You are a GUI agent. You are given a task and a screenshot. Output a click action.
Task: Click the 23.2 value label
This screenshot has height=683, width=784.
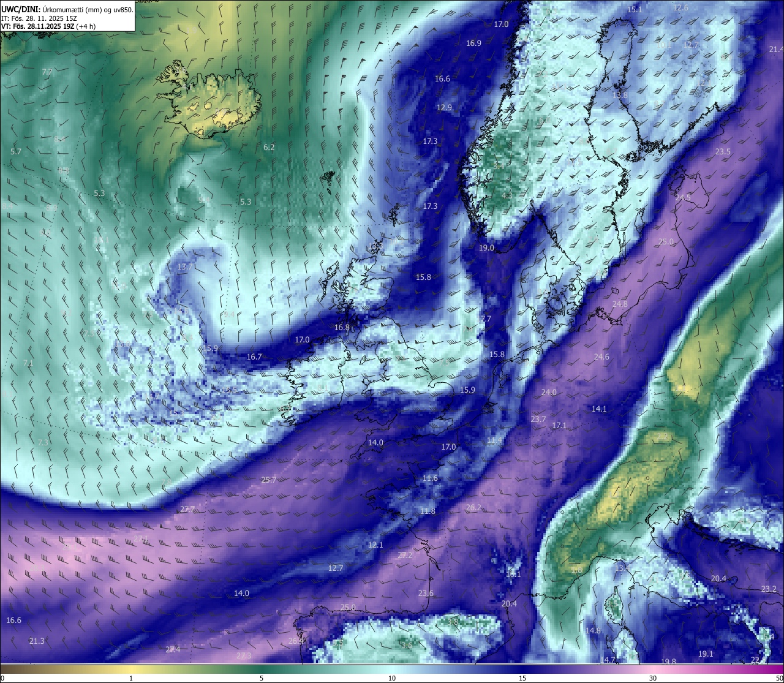point(769,589)
